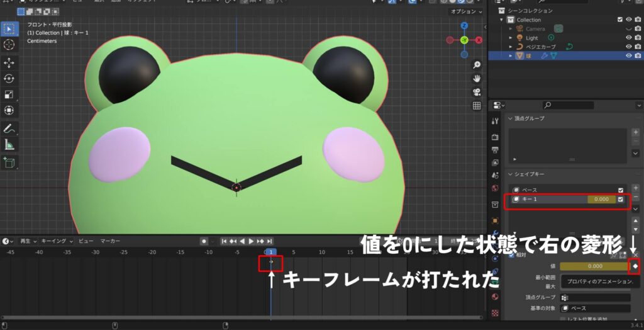
Task: Click the 値 slider showing 0.000
Action: [594, 266]
